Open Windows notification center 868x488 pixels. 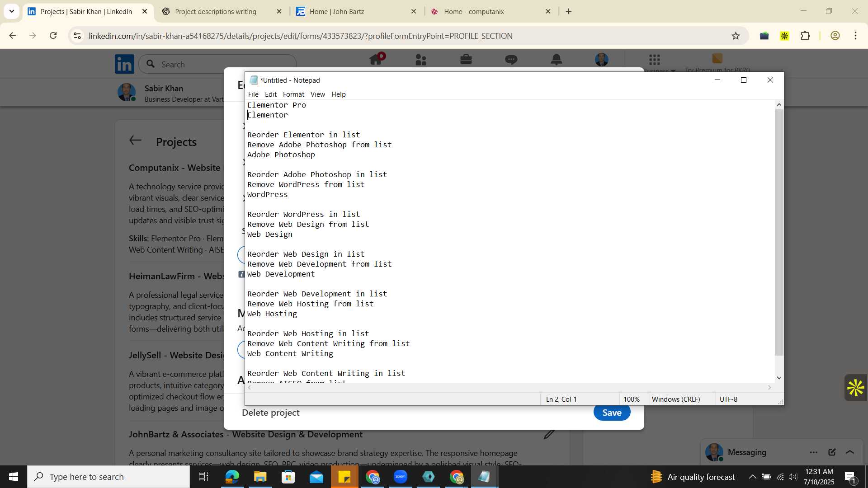click(x=850, y=477)
